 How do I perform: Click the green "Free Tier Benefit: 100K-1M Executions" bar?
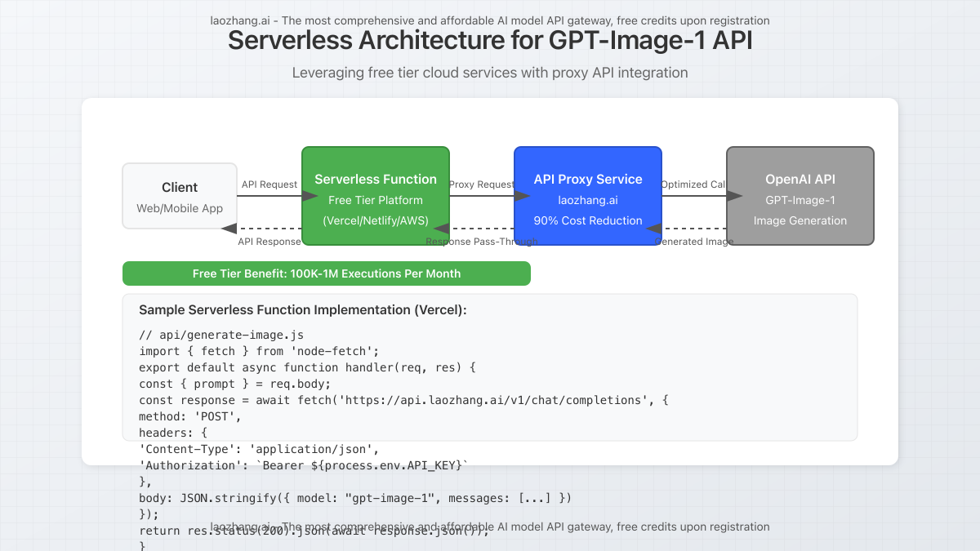(327, 273)
